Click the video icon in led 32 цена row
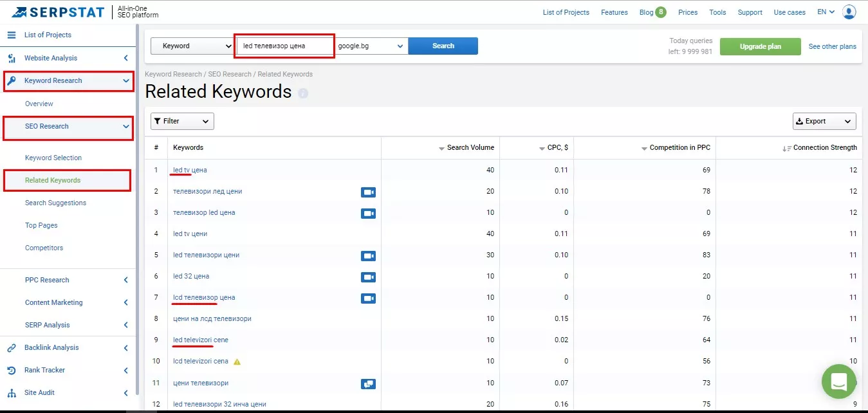Viewport: 868px width, 413px height. click(368, 277)
